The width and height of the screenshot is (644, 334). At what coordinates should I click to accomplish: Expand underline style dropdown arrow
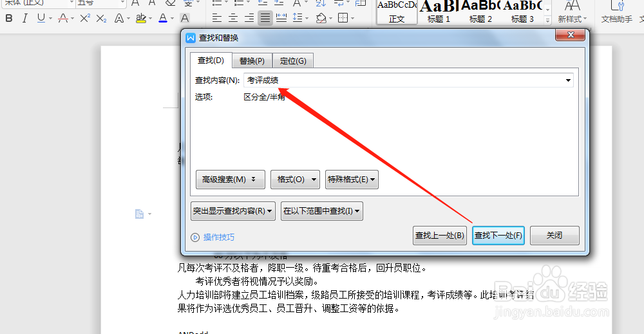pyautogui.click(x=50, y=19)
